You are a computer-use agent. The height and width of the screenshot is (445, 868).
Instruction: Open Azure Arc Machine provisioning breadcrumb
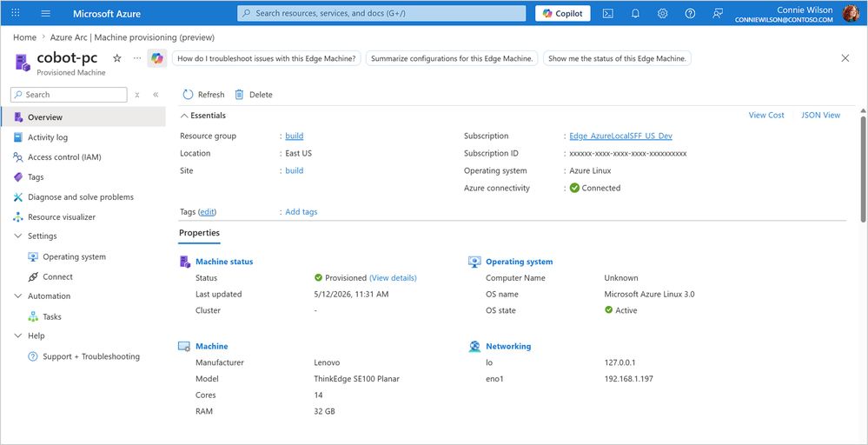click(132, 37)
